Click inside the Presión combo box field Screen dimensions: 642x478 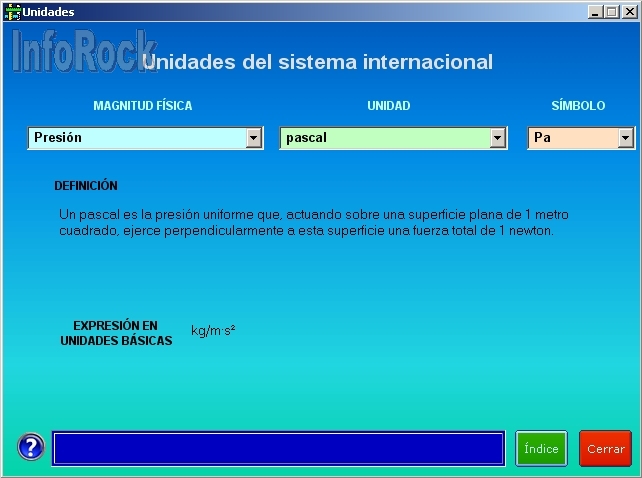pyautogui.click(x=136, y=138)
